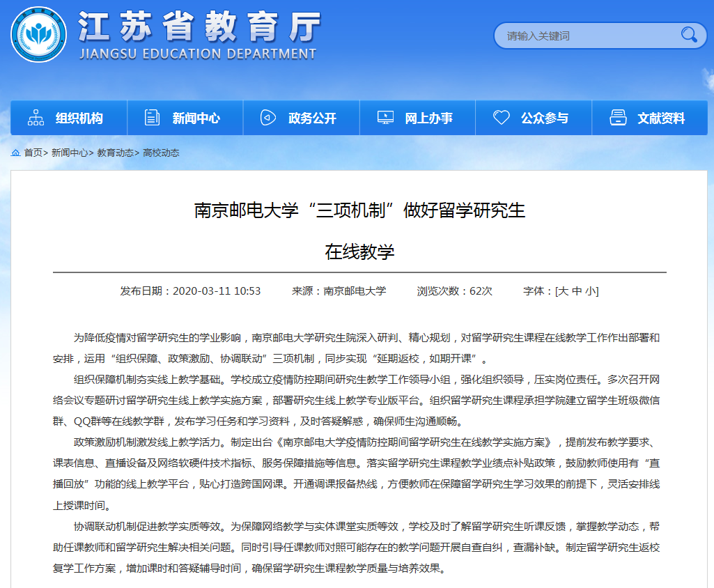Go to 网上办事 section

(x=428, y=118)
